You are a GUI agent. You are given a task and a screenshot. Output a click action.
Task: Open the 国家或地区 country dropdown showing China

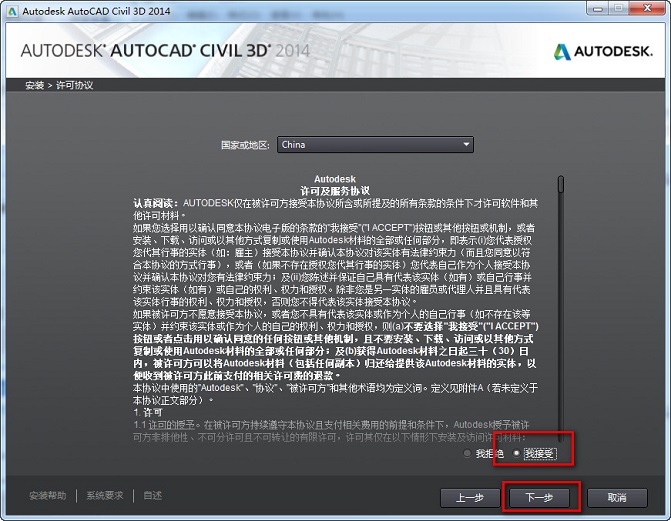click(x=375, y=145)
